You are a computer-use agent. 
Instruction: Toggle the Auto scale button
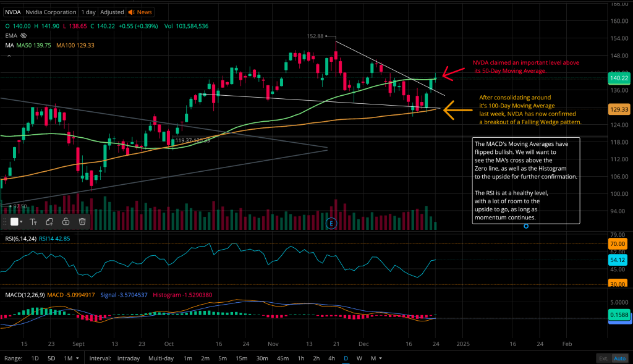pyautogui.click(x=619, y=358)
